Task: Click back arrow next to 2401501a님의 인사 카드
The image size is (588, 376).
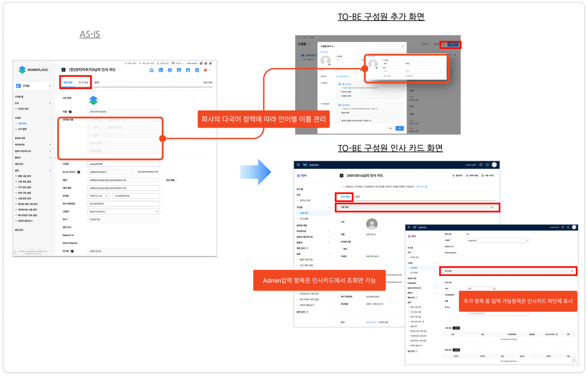Action: click(x=341, y=176)
